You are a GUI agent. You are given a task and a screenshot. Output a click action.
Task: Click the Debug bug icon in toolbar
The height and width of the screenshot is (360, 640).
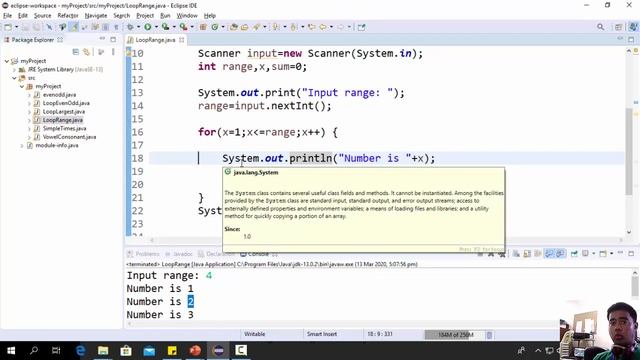click(x=130, y=27)
